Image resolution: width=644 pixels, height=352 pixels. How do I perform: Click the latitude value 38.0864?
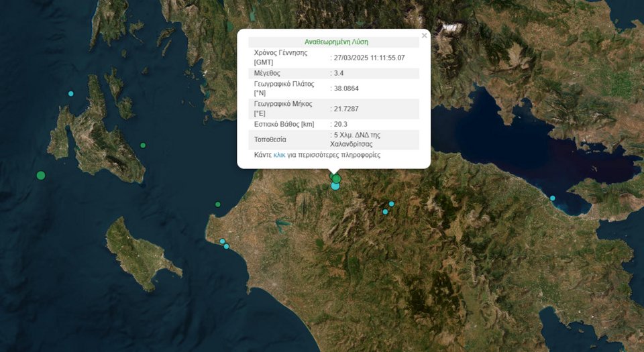(x=344, y=88)
